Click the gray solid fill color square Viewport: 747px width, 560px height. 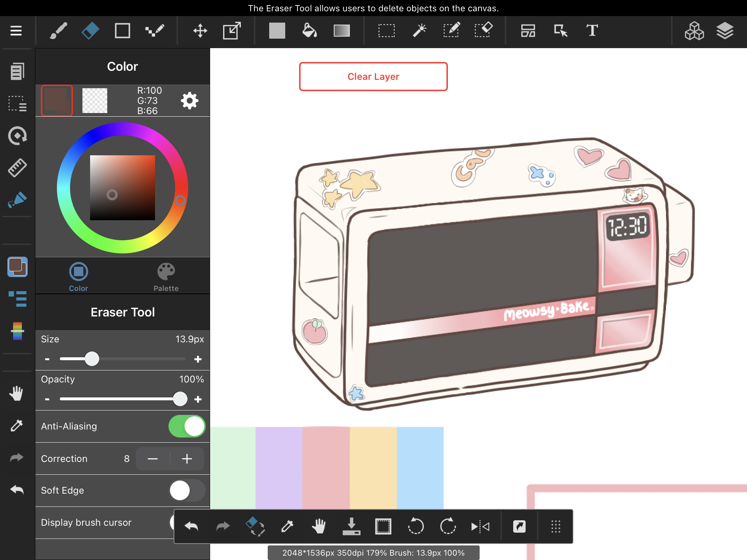(277, 31)
